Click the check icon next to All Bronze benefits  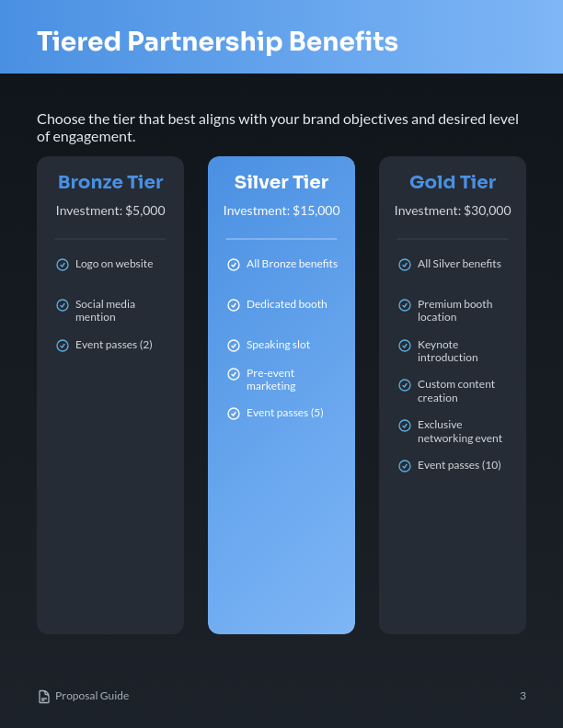click(x=234, y=265)
